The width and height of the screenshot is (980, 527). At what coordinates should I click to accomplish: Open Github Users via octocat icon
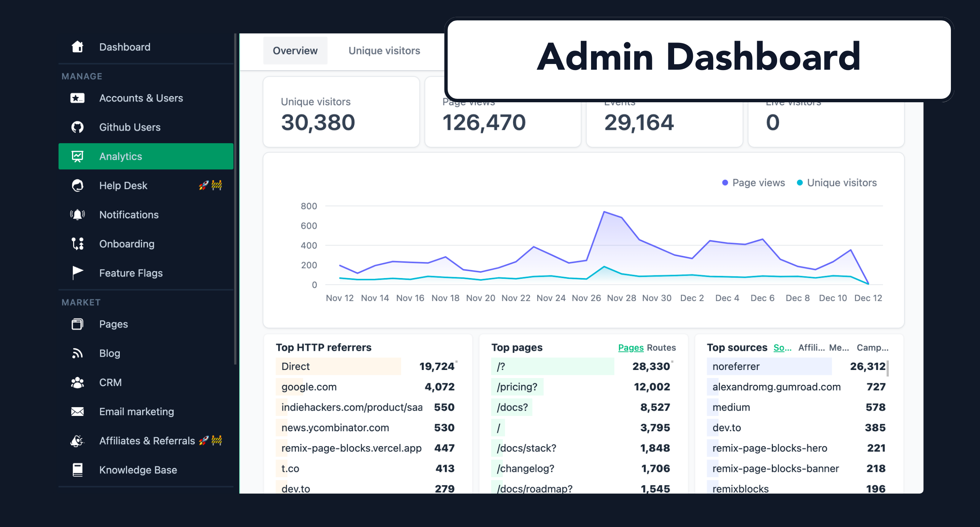coord(77,127)
